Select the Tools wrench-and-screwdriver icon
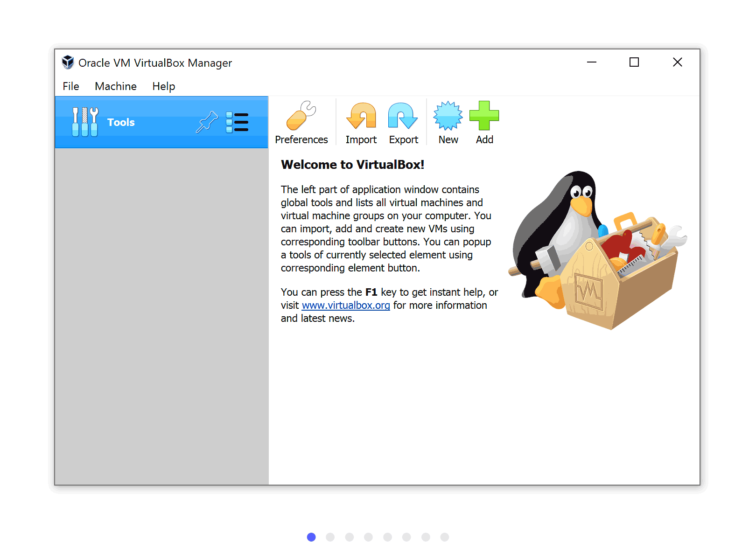The height and width of the screenshot is (542, 756). (85, 122)
